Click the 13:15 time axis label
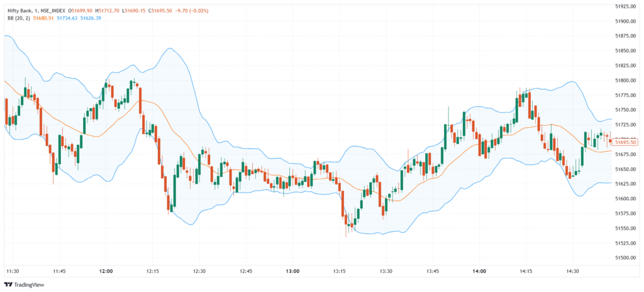Image resolution: width=644 pixels, height=292 pixels. click(x=339, y=271)
